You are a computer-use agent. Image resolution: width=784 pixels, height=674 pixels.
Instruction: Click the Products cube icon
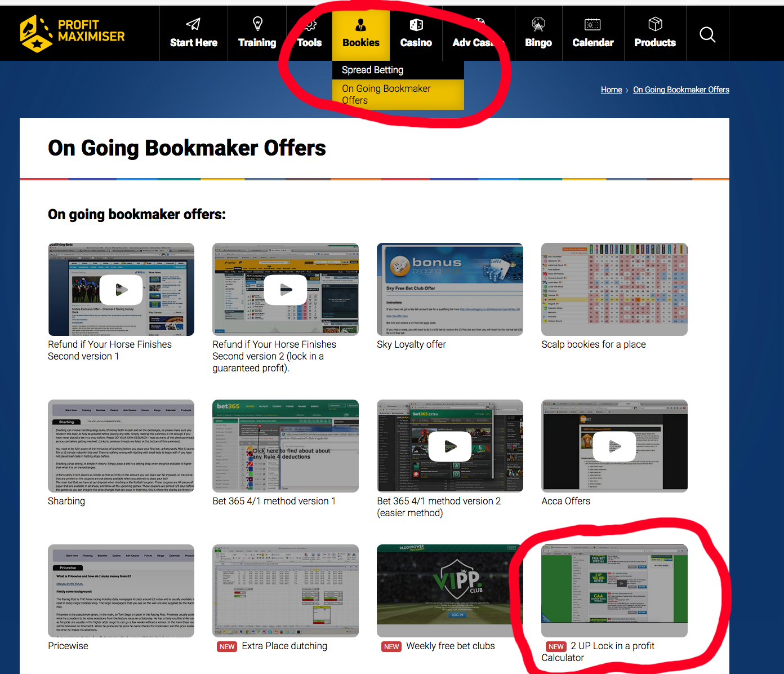(x=654, y=24)
